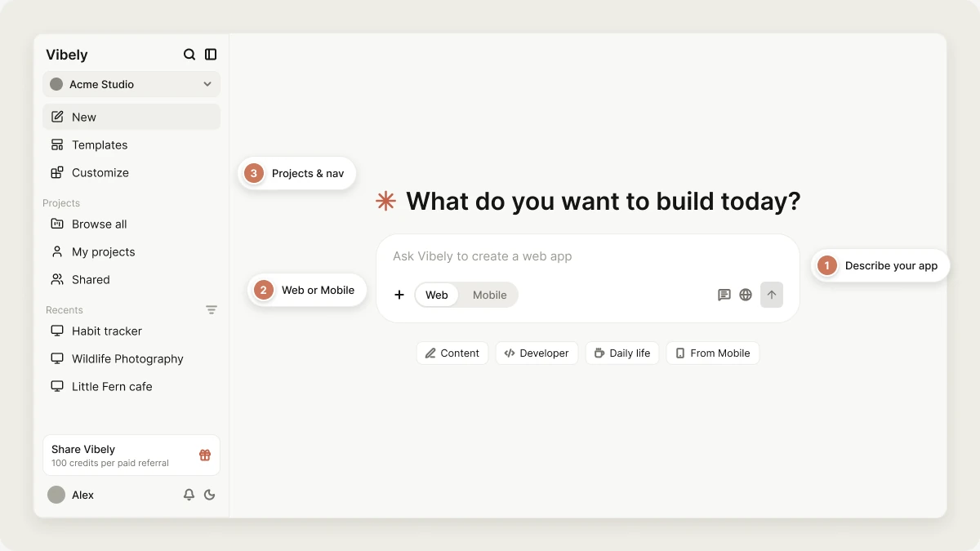The height and width of the screenshot is (551, 980).
Task: Open Browse all projects
Action: pyautogui.click(x=131, y=224)
